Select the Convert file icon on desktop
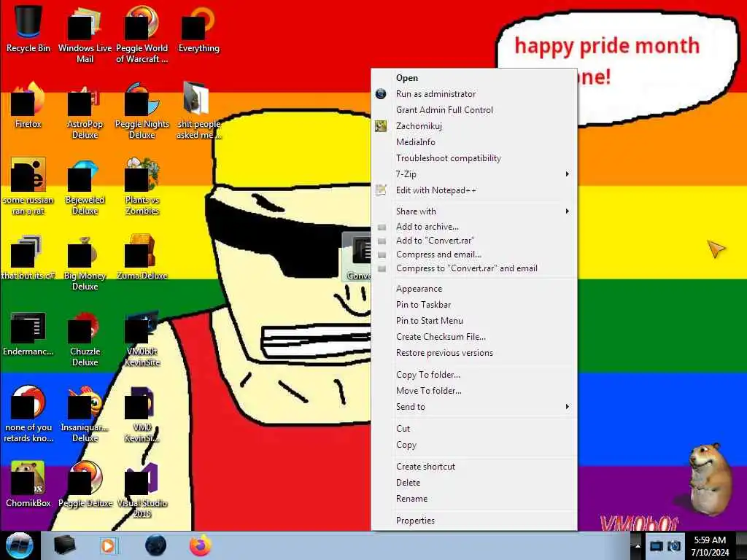The height and width of the screenshot is (560, 747). pyautogui.click(x=357, y=256)
